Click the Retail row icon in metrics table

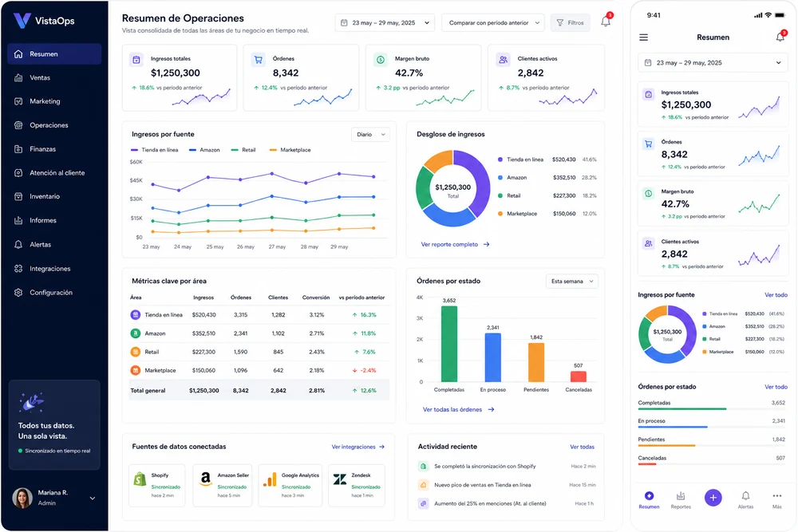136,352
